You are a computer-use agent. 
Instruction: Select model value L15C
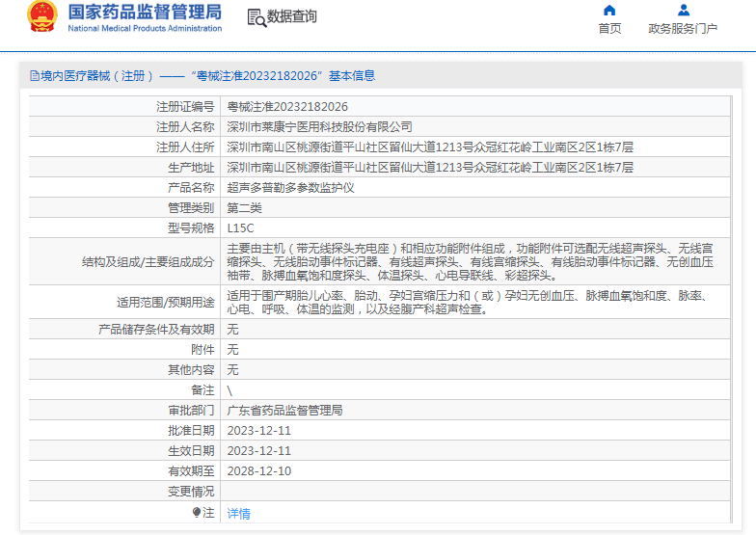click(x=241, y=227)
